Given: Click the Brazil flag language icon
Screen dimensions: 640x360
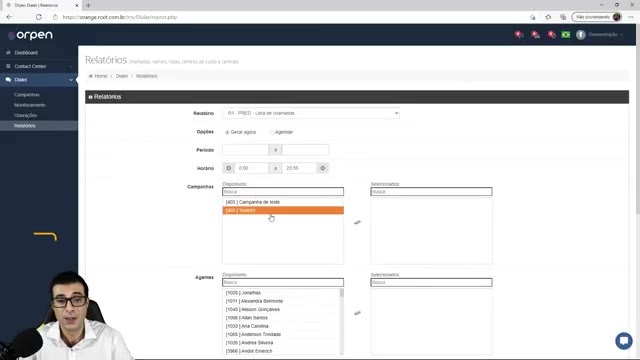Looking at the screenshot, I should (x=566, y=35).
